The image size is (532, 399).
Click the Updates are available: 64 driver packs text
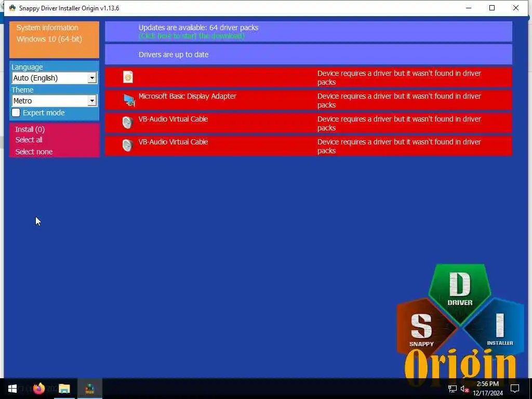pyautogui.click(x=198, y=28)
